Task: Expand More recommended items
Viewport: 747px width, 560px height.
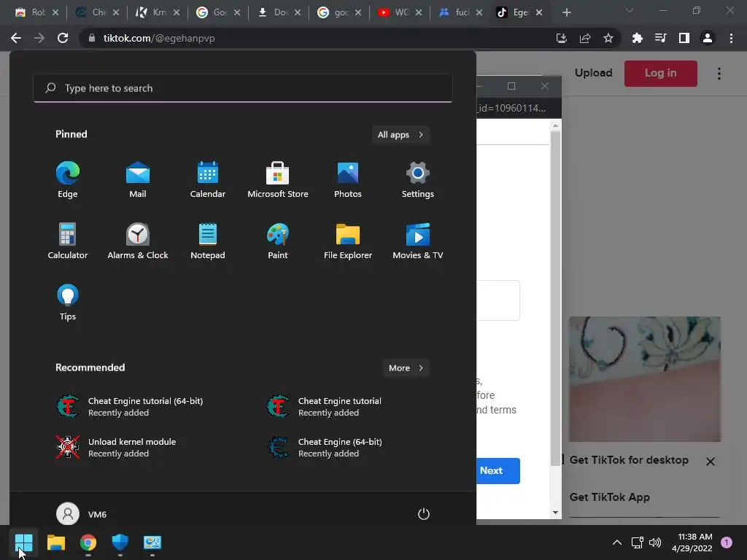Action: point(406,367)
